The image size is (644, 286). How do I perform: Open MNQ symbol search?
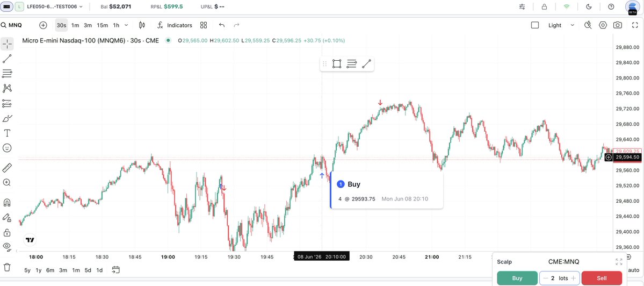[11, 25]
